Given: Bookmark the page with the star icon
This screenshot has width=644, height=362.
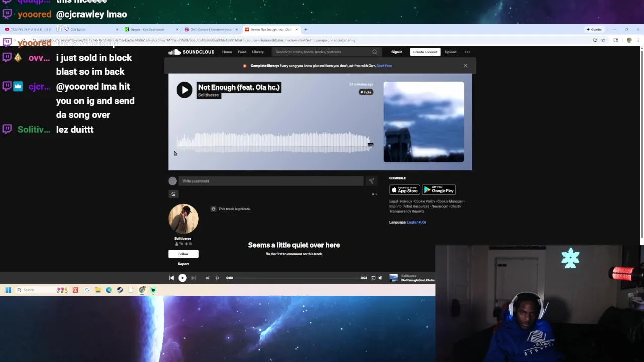Looking at the screenshot, I should pos(603,40).
